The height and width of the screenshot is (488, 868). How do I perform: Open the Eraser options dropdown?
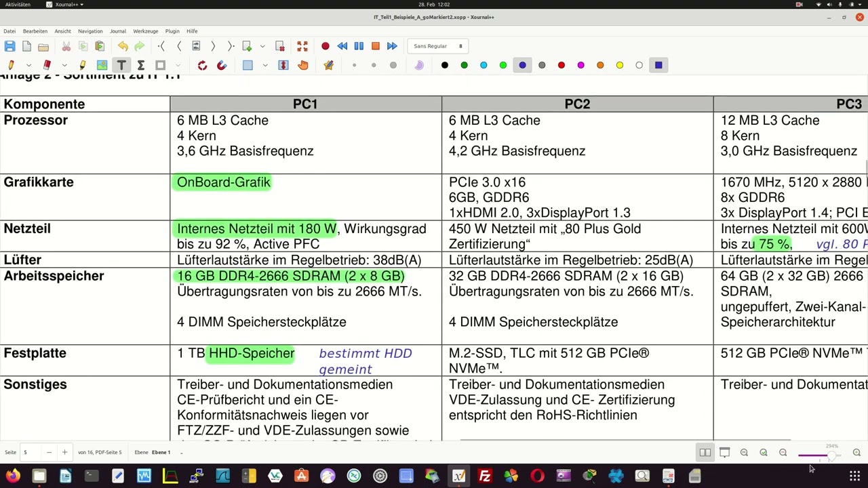pyautogui.click(x=64, y=65)
